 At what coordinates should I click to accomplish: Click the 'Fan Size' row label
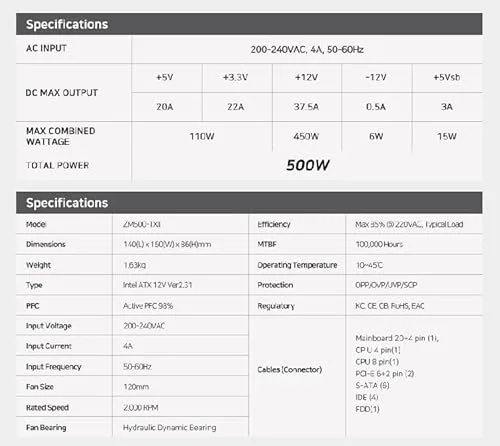(40, 387)
